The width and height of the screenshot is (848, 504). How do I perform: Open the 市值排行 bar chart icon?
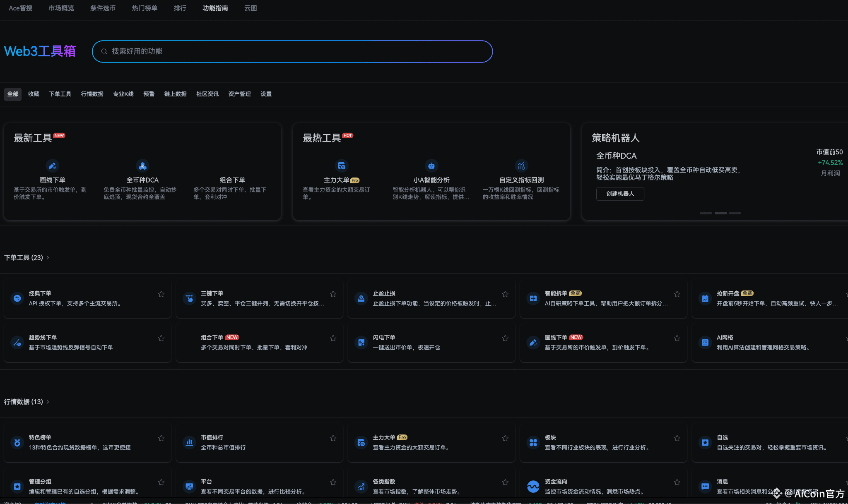pos(189,442)
